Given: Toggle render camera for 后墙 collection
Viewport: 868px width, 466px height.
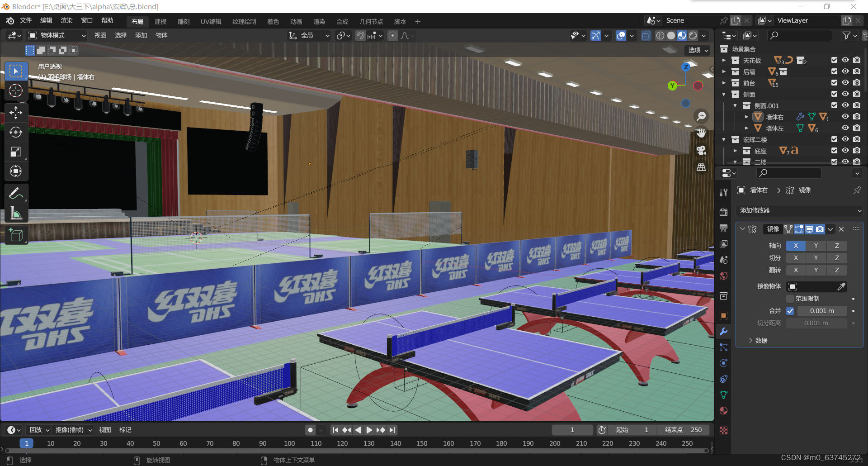Looking at the screenshot, I should [857, 71].
